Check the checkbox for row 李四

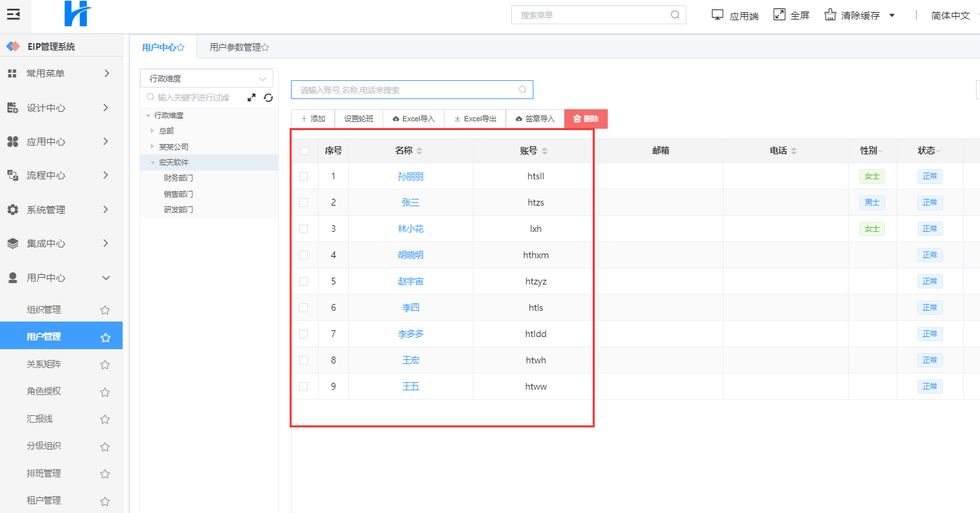(304, 308)
